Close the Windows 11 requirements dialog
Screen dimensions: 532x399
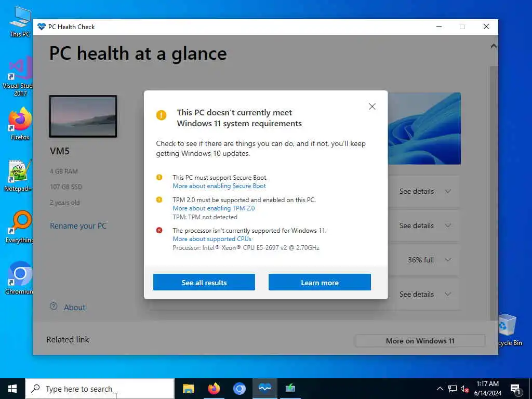372,107
